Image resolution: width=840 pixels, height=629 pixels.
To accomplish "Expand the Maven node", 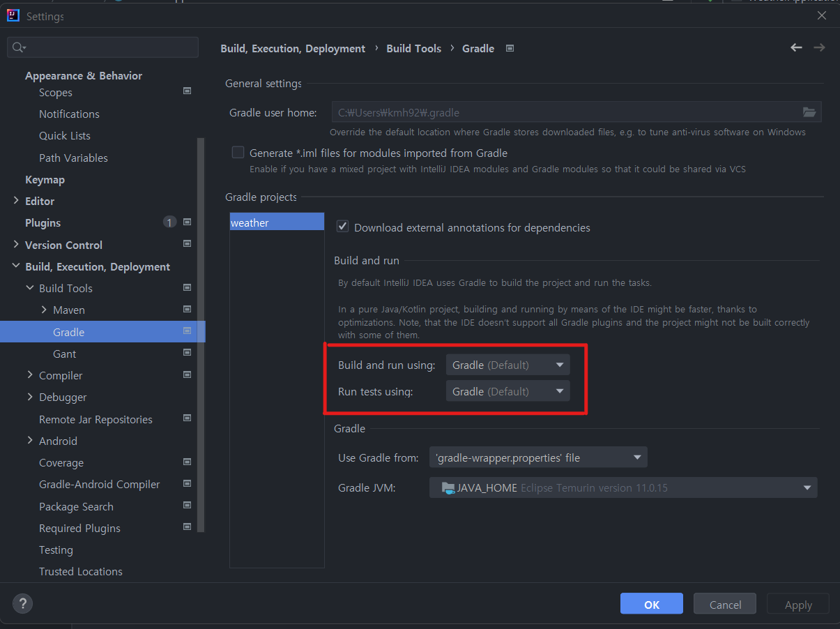I will coord(44,309).
